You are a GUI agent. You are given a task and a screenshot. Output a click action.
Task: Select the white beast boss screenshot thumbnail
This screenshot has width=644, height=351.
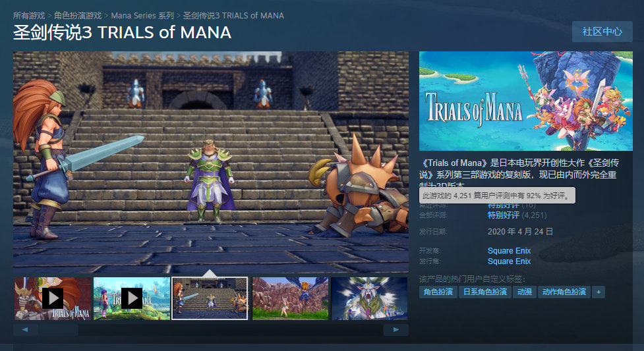[x=369, y=298]
